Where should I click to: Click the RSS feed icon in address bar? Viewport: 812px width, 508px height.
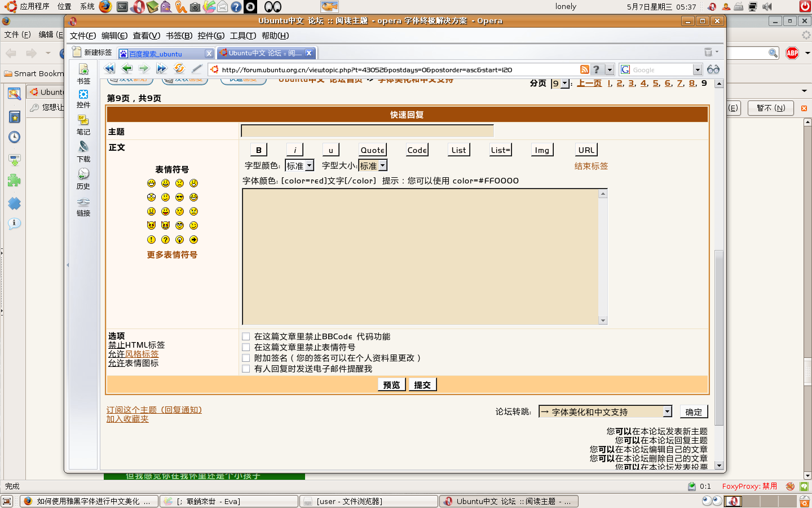coord(585,69)
